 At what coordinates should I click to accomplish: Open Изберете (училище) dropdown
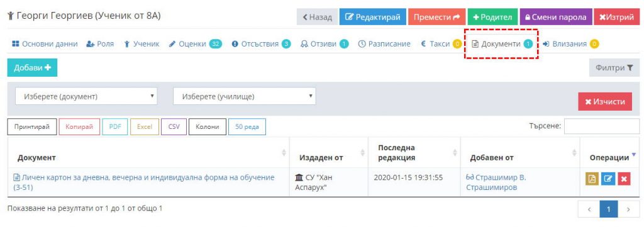tap(245, 96)
